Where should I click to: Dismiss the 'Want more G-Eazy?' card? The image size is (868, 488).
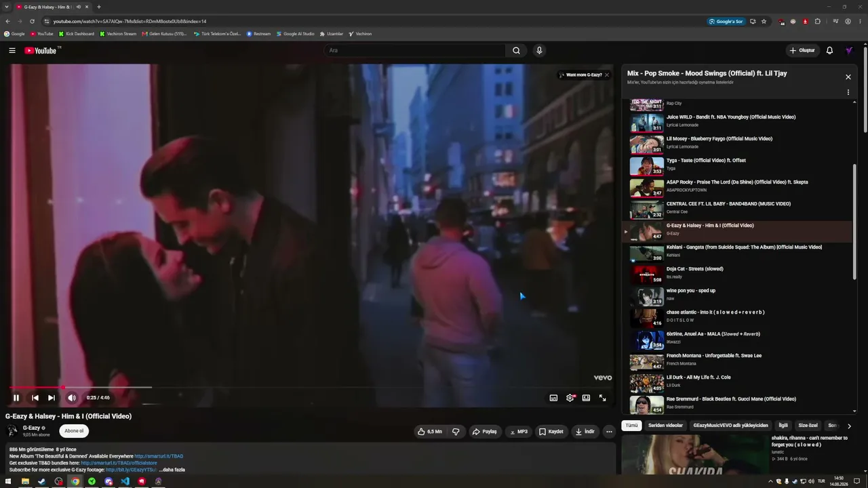[x=607, y=75]
